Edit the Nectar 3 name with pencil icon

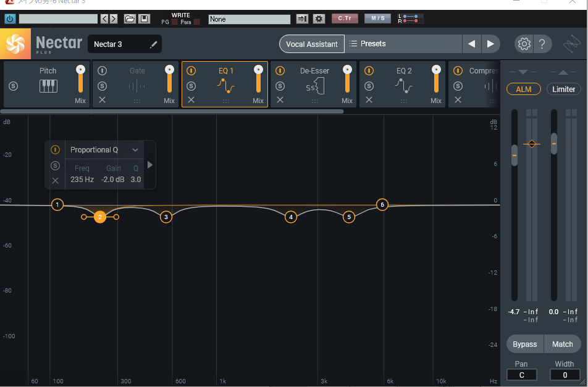pos(153,44)
